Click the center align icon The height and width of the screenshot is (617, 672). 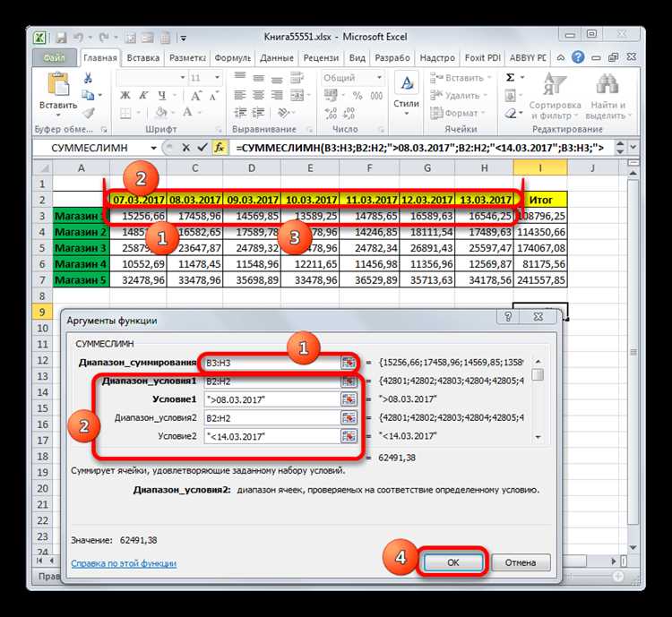click(258, 95)
